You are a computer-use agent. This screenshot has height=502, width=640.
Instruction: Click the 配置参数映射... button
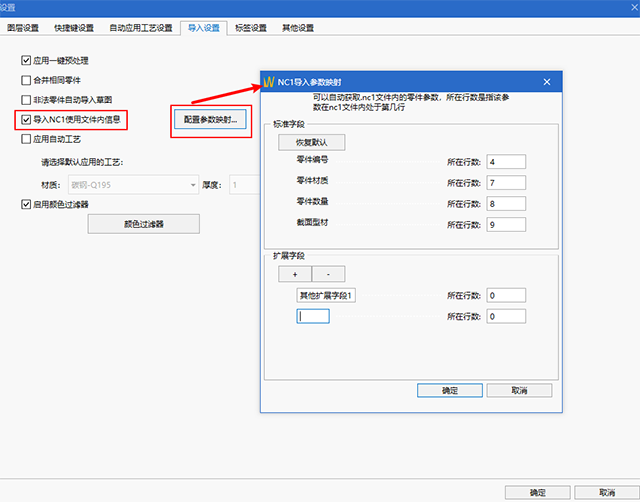click(209, 119)
